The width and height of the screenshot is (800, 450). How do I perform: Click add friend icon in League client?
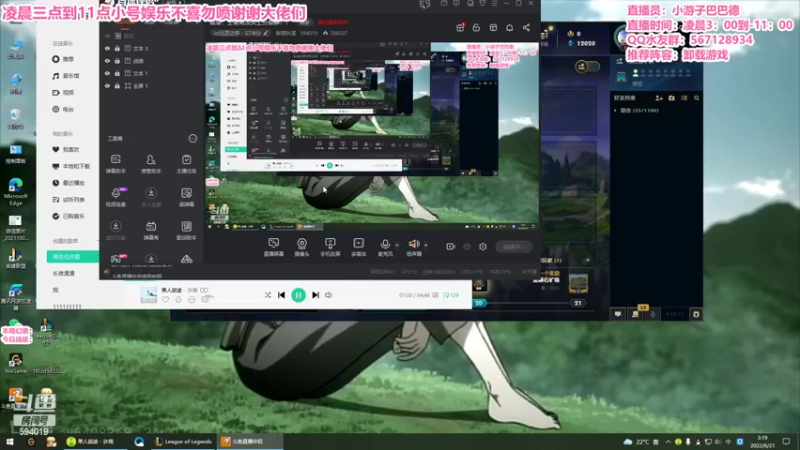[x=659, y=98]
